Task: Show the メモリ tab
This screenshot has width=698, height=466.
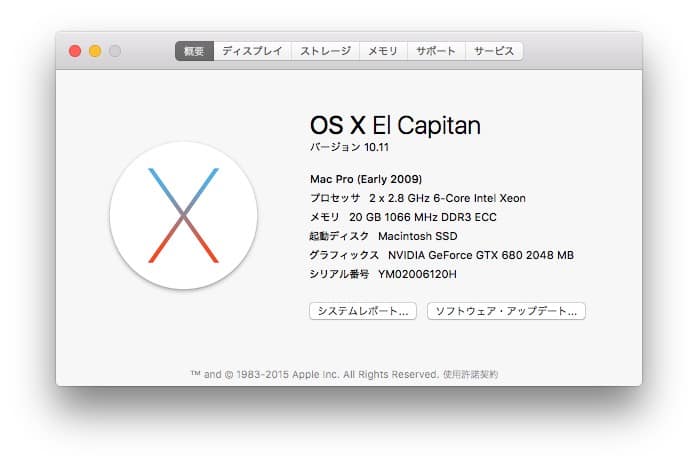Action: pos(382,51)
